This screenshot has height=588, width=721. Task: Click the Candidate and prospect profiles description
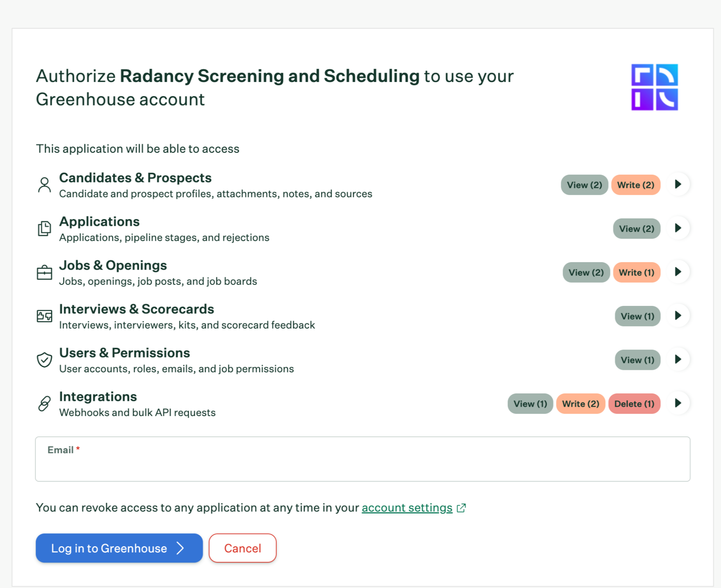click(x=215, y=194)
